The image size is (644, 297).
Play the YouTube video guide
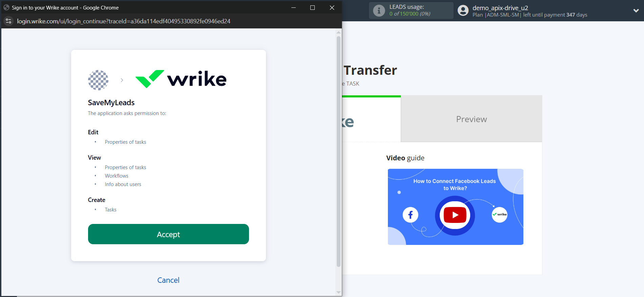click(455, 215)
